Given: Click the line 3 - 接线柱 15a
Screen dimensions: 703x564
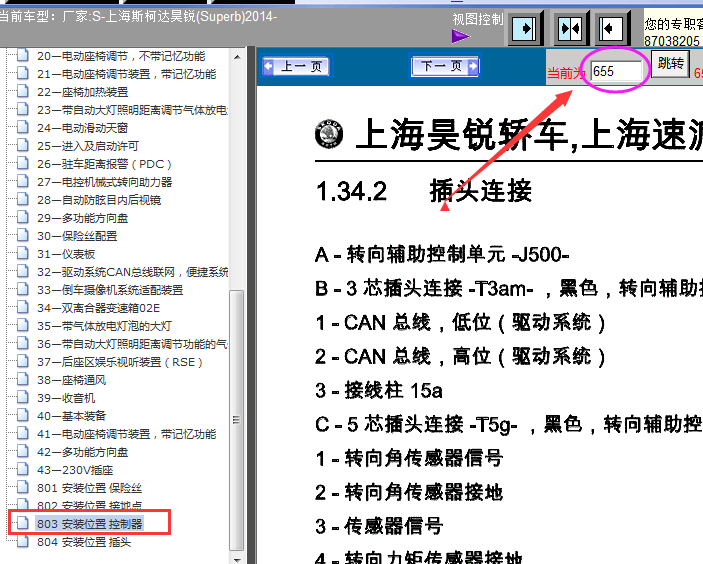Looking at the screenshot, I should (x=379, y=390).
